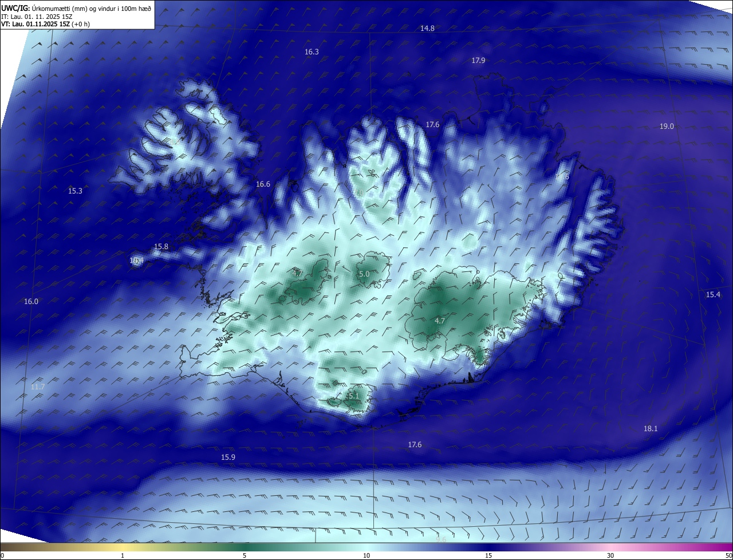Click the colorbar tick label 1
This screenshot has width=733, height=560.
tap(123, 555)
